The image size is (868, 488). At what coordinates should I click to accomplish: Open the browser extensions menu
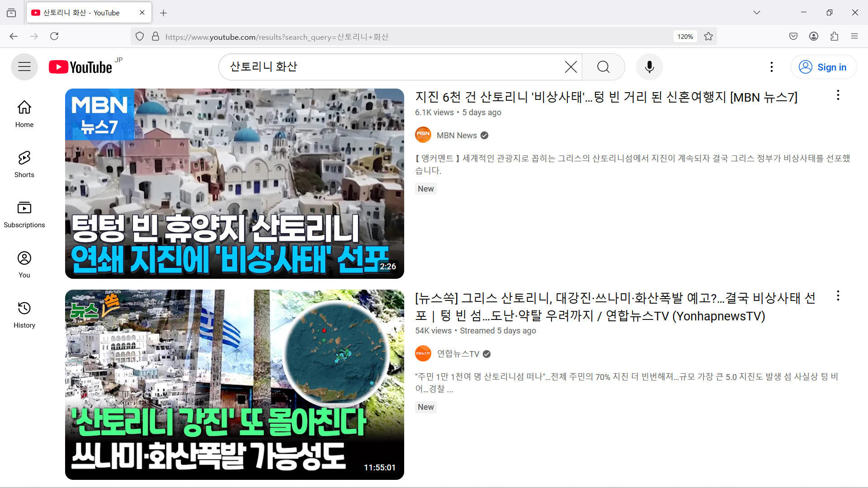click(835, 36)
